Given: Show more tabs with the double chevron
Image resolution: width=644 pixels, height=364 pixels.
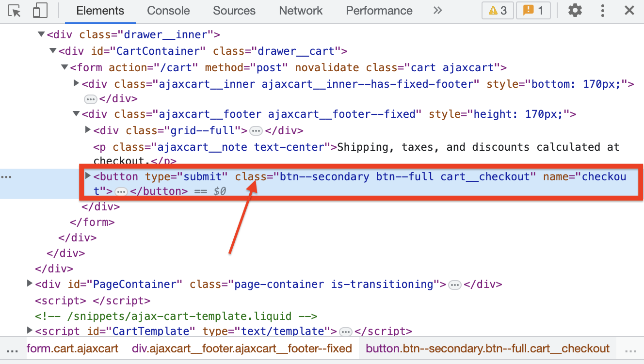Looking at the screenshot, I should 437,10.
